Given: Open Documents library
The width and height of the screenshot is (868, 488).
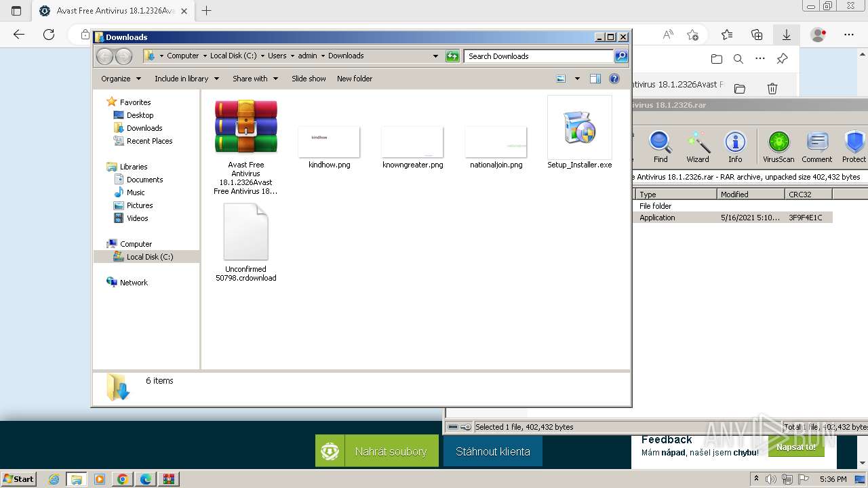Looking at the screenshot, I should tap(144, 180).
